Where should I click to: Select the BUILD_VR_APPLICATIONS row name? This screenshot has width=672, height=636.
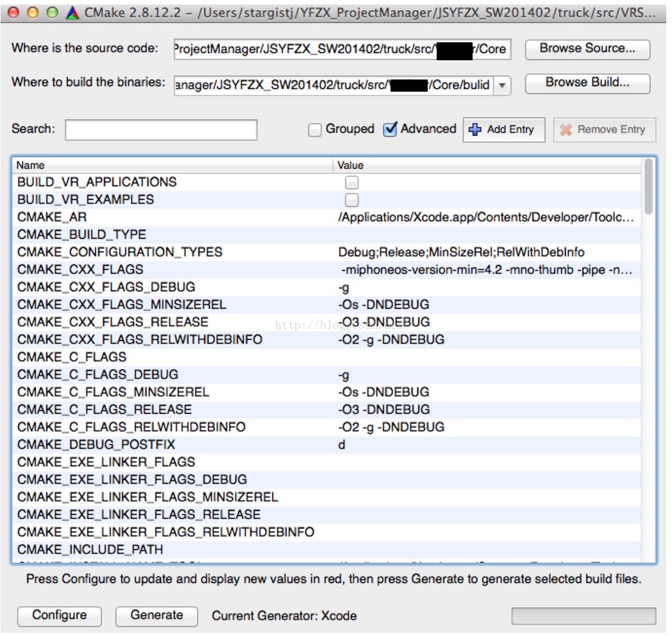(x=97, y=182)
